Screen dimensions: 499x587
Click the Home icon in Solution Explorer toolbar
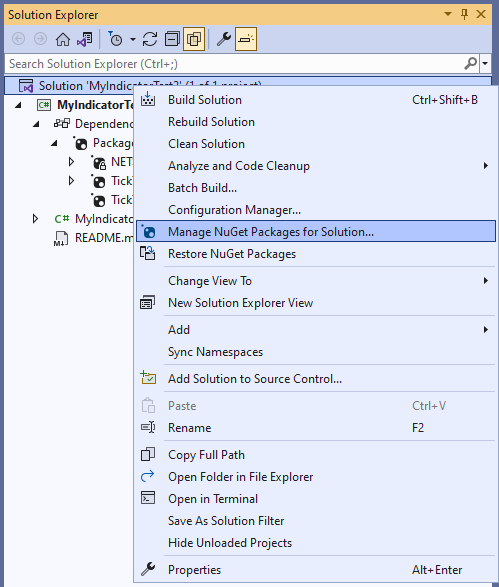point(63,39)
